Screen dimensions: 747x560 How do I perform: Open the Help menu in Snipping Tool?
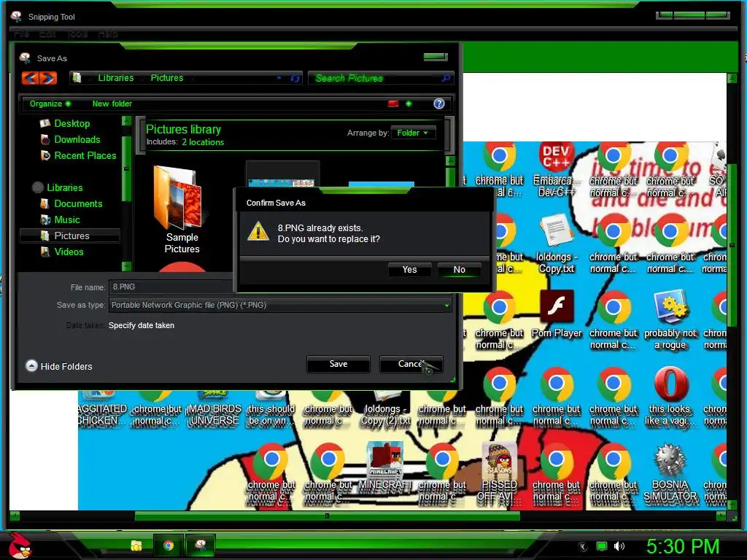(x=108, y=34)
